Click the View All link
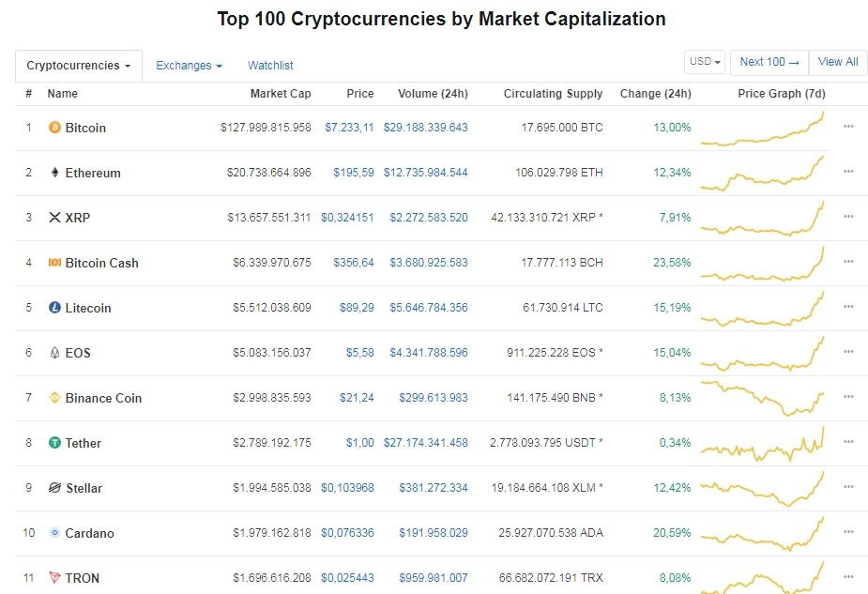This screenshot has width=868, height=594. click(x=837, y=61)
